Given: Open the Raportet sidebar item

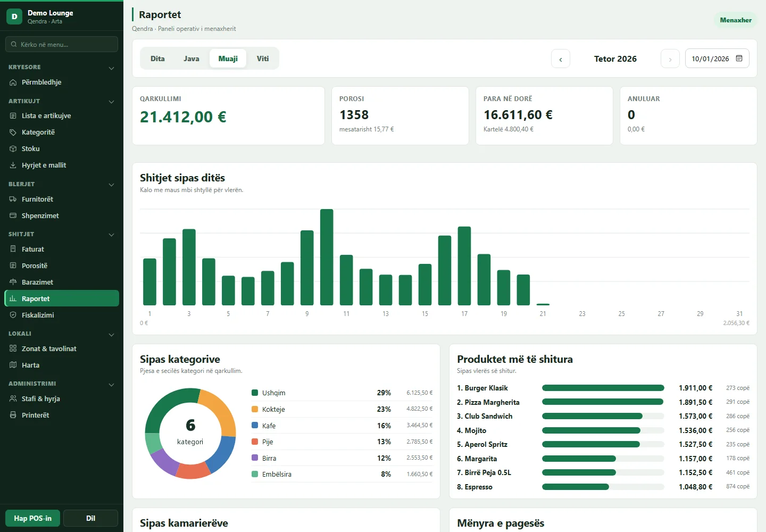Looking at the screenshot, I should click(62, 298).
